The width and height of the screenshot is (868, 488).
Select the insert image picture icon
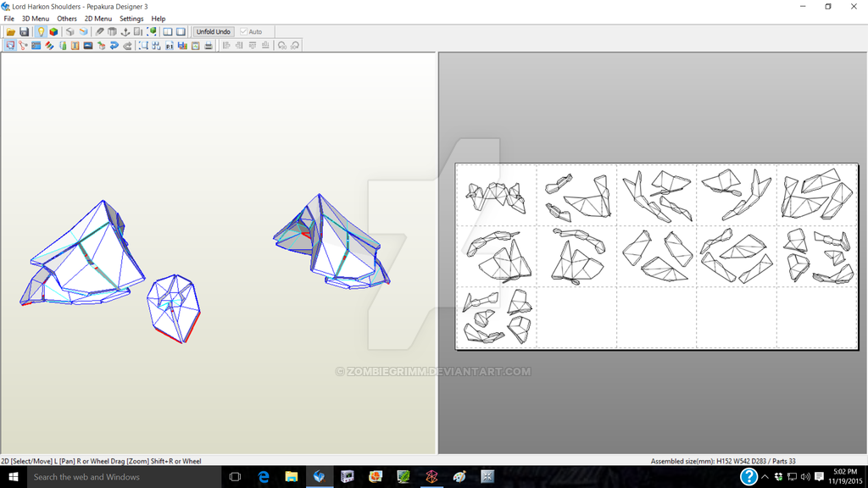pyautogui.click(x=88, y=46)
